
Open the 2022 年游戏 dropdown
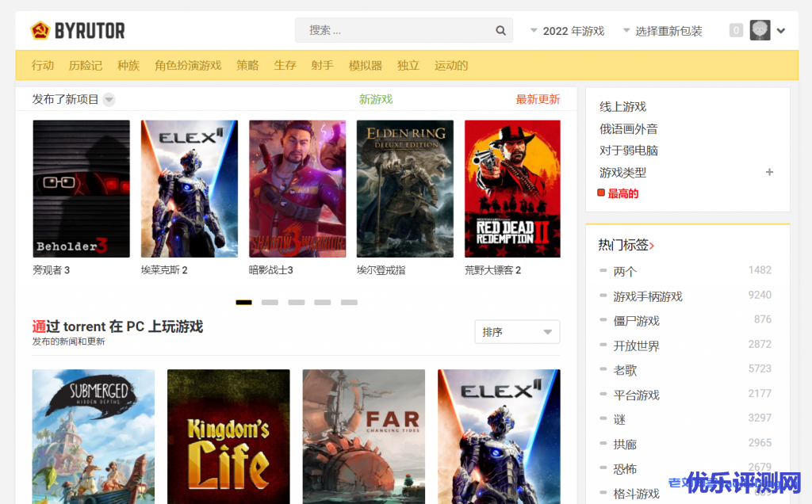point(567,31)
